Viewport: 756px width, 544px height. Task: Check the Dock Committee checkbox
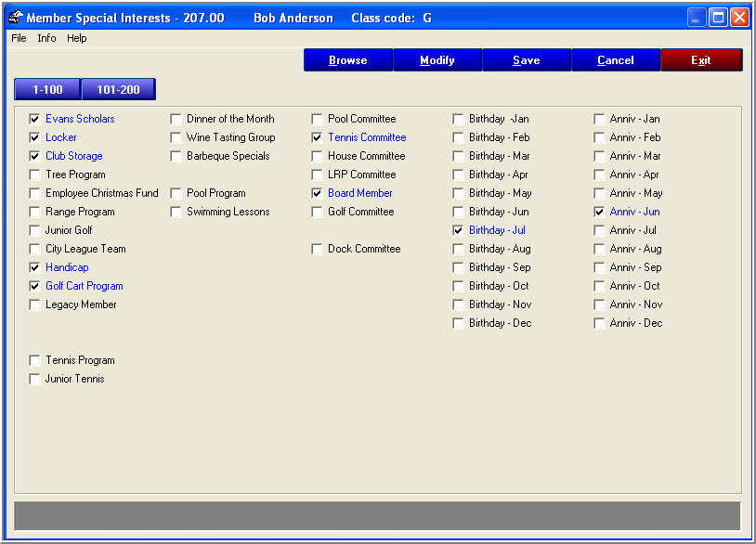click(318, 249)
